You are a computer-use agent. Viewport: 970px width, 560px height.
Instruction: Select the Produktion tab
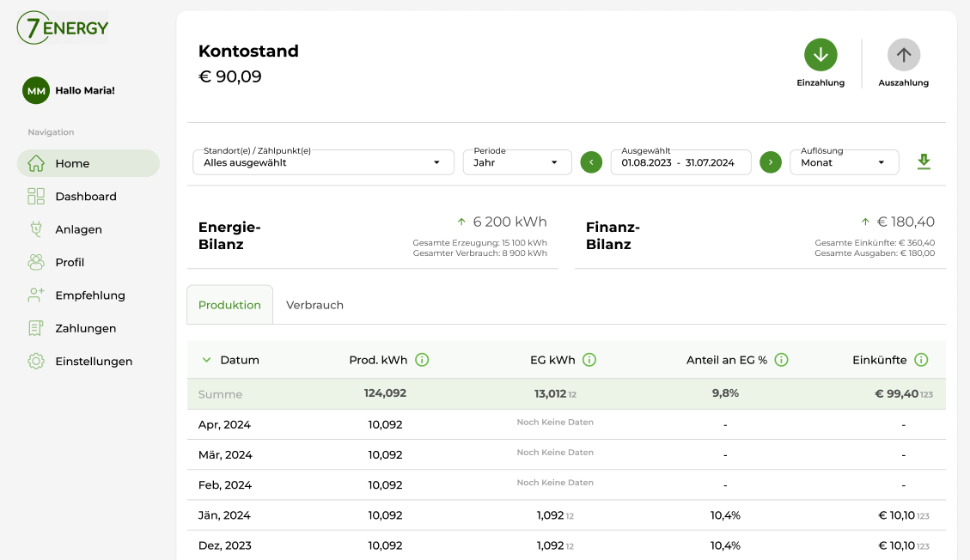tap(229, 304)
